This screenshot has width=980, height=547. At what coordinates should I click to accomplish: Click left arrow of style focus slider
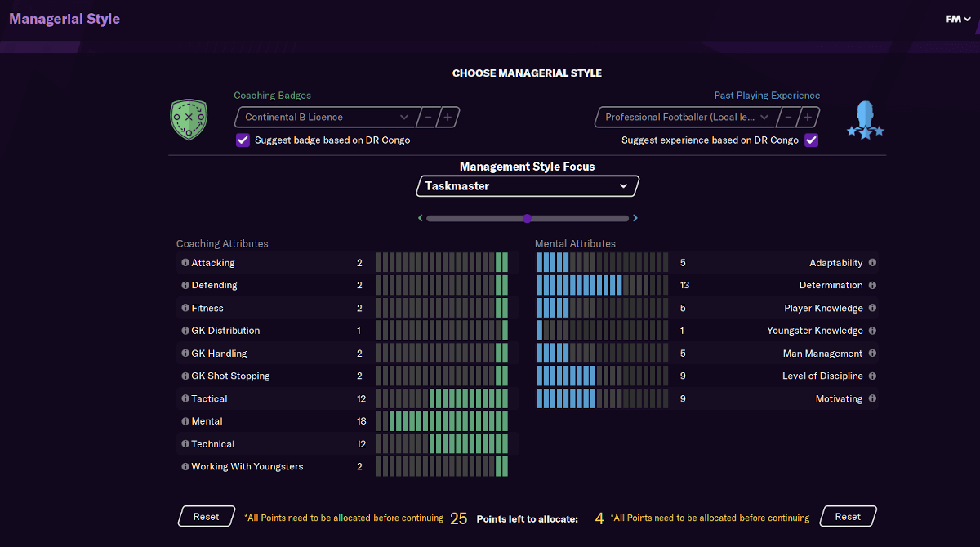coord(421,219)
